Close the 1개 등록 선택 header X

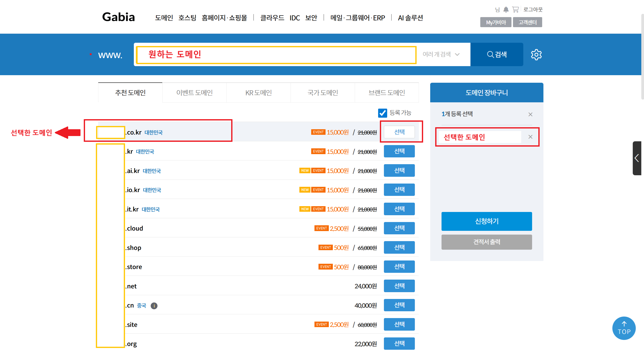[530, 114]
